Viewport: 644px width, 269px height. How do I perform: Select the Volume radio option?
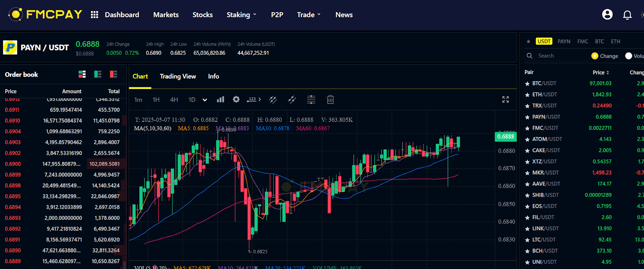click(x=629, y=56)
